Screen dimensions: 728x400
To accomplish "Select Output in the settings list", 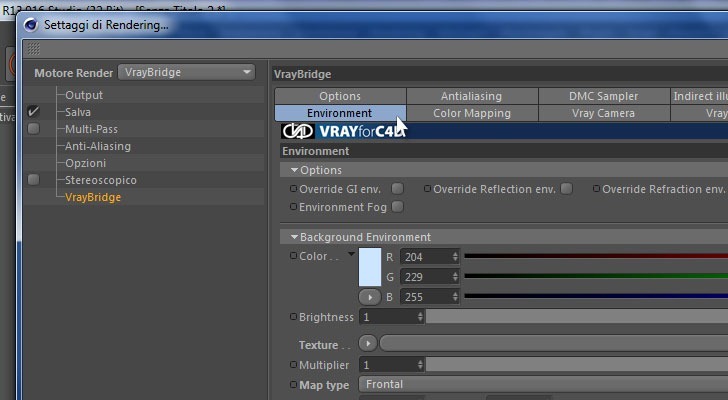I will pyautogui.click(x=84, y=95).
